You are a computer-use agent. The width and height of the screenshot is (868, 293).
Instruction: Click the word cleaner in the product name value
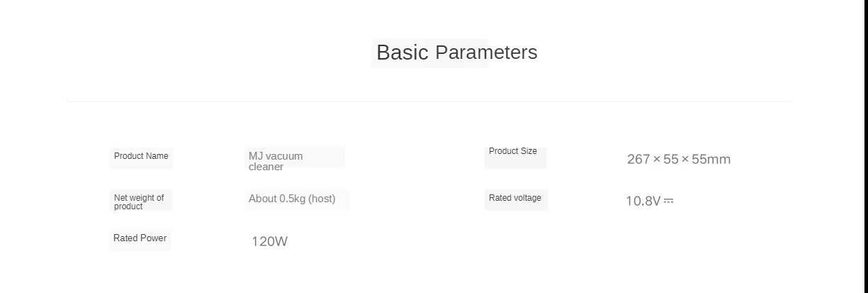click(266, 167)
